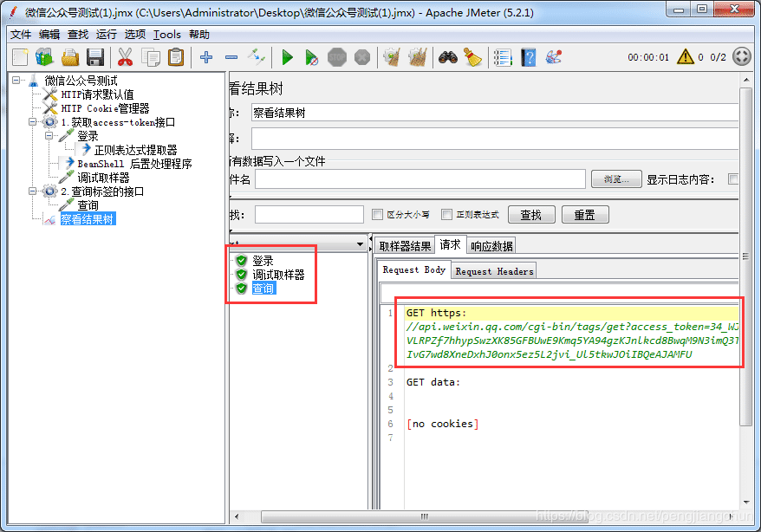
Task: Select the 调试取样器 result in results list
Action: point(278,275)
